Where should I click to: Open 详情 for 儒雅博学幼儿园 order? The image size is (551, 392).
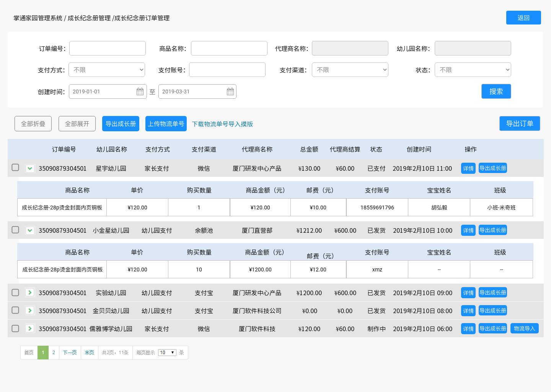(468, 329)
